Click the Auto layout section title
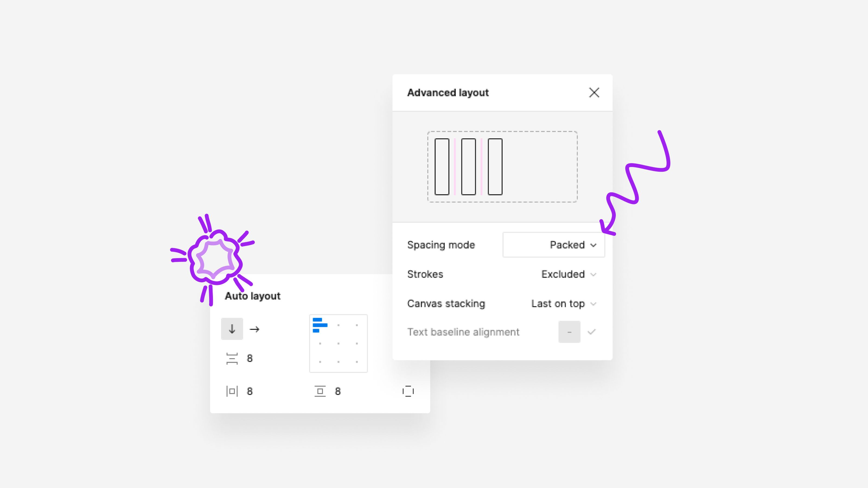868x488 pixels. pos(252,296)
